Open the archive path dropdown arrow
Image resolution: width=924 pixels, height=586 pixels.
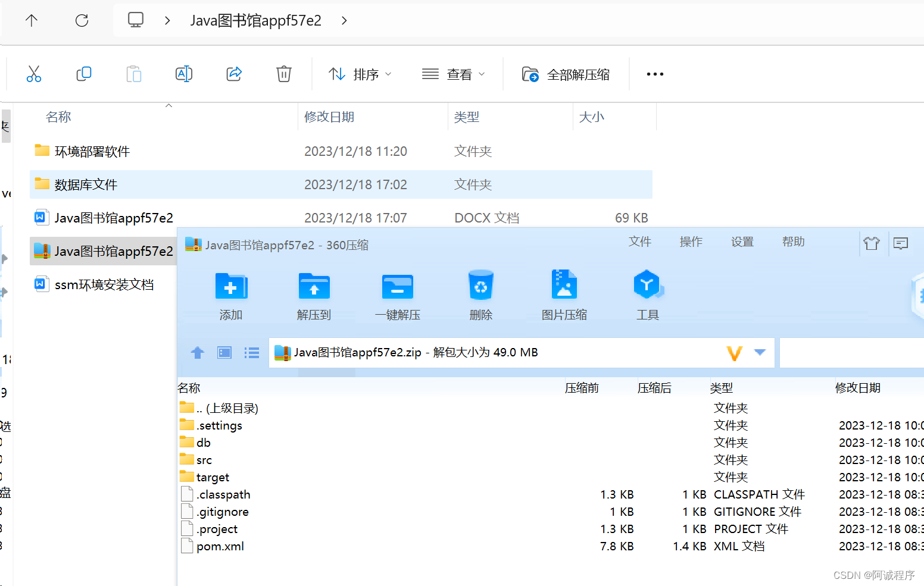pyautogui.click(x=760, y=352)
